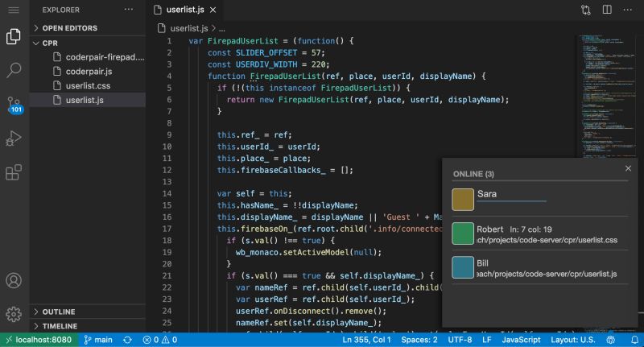Click the Layout: U.S. keyboard item
644x347 pixels.
(573, 340)
